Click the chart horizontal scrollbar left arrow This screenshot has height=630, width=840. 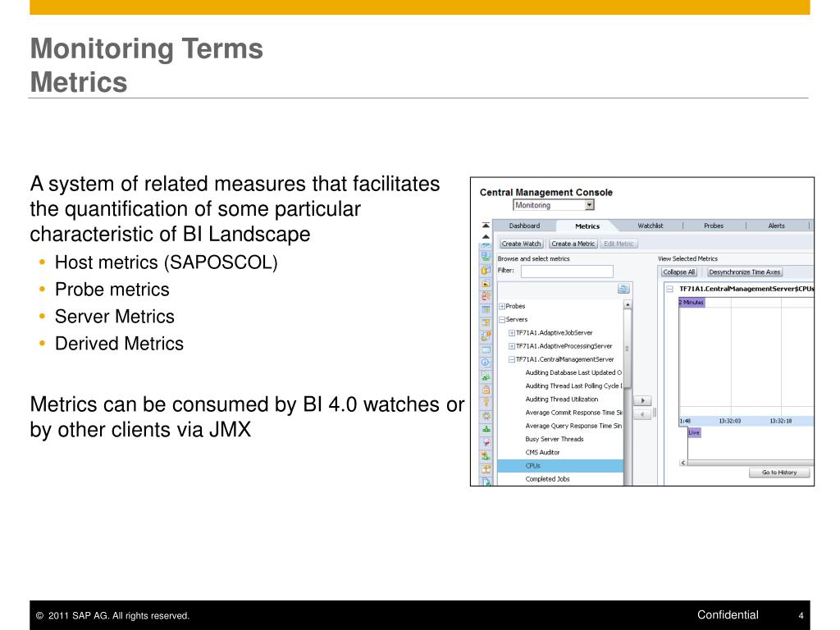tap(683, 463)
